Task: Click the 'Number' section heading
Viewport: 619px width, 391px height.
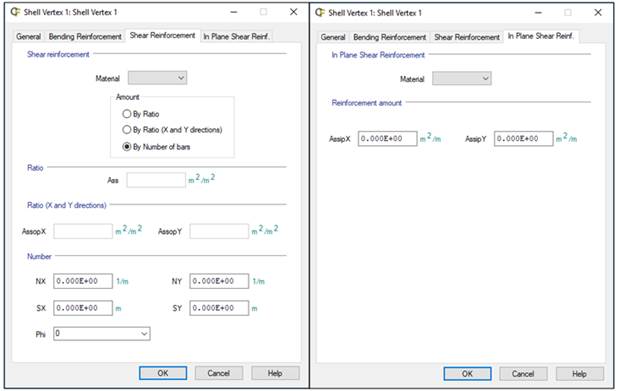Action: (x=39, y=257)
